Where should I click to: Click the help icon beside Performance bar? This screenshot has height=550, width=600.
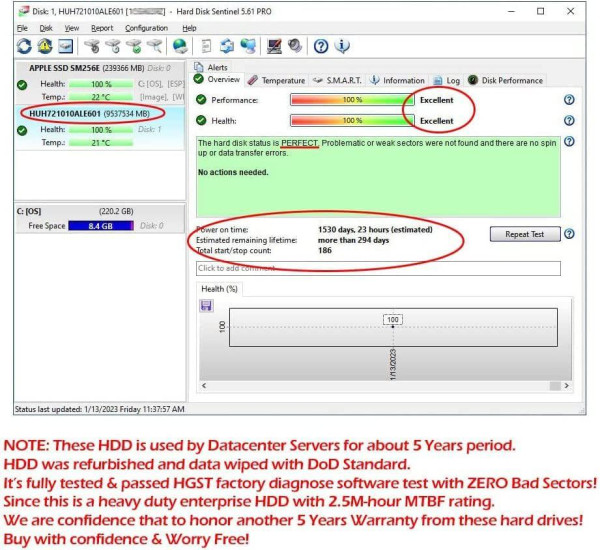[x=569, y=100]
